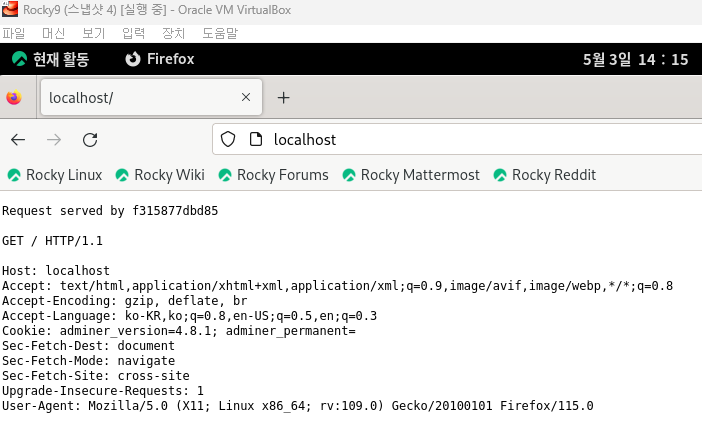This screenshot has width=702, height=438.
Task: Open the Rocky Linux bookmark
Action: tap(55, 175)
